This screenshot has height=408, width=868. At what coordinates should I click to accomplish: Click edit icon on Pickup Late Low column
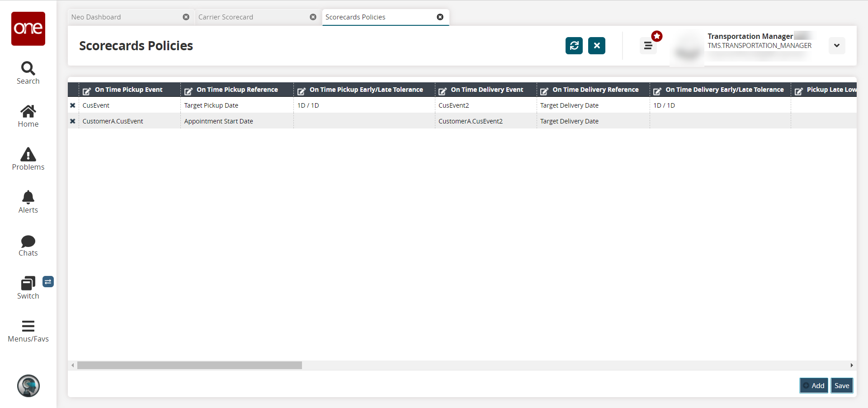click(799, 90)
